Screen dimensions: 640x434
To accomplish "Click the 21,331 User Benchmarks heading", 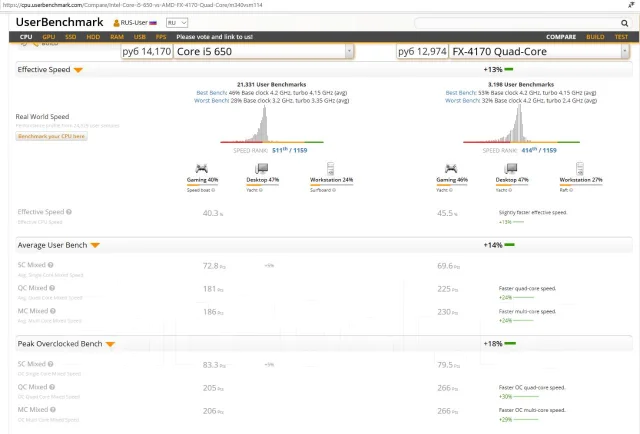I will pyautogui.click(x=271, y=85).
